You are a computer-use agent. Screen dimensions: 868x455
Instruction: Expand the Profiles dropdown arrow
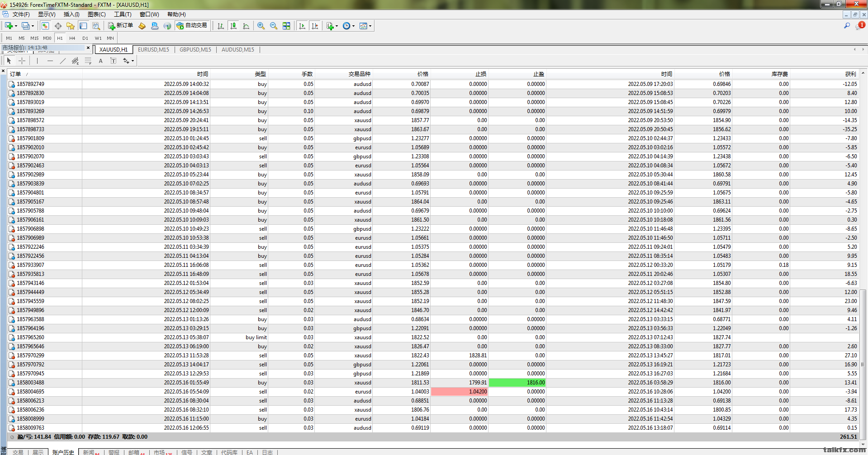coord(33,26)
